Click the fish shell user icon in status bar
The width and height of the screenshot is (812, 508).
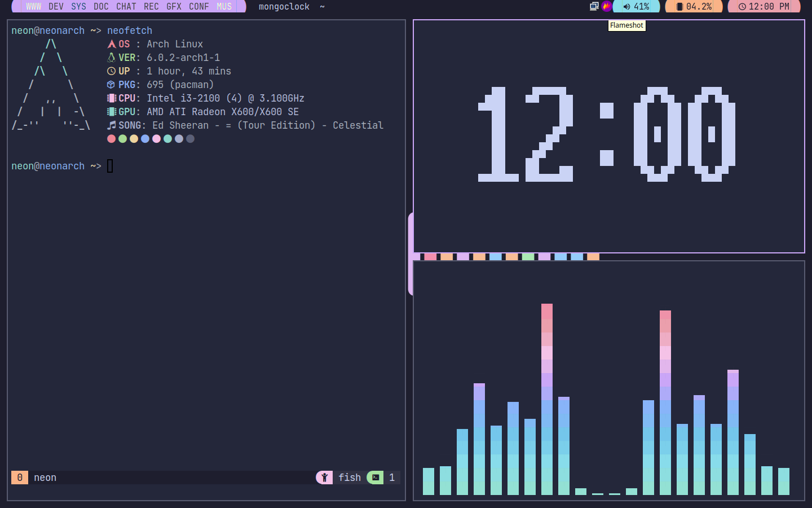pos(324,478)
